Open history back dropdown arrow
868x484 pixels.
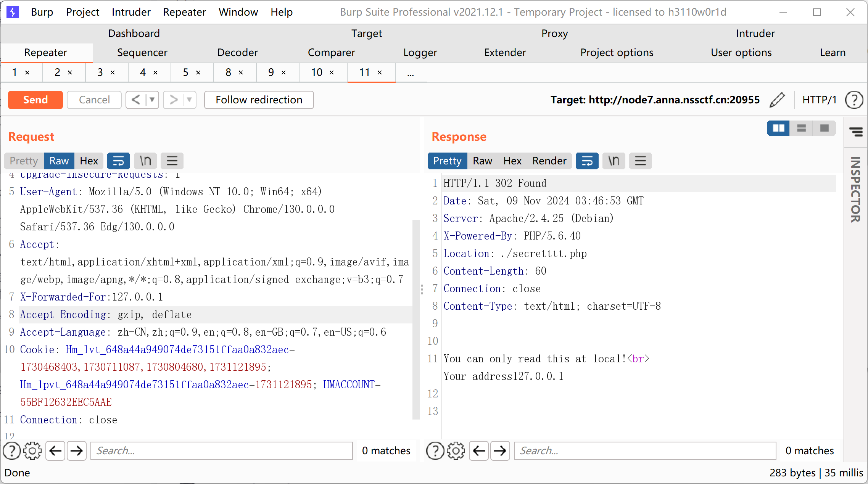(152, 100)
